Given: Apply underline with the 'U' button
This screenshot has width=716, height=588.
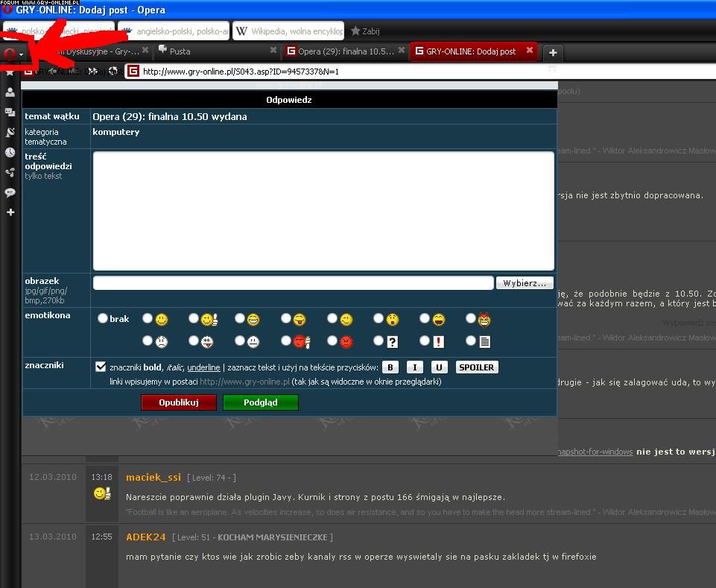Looking at the screenshot, I should coord(439,367).
